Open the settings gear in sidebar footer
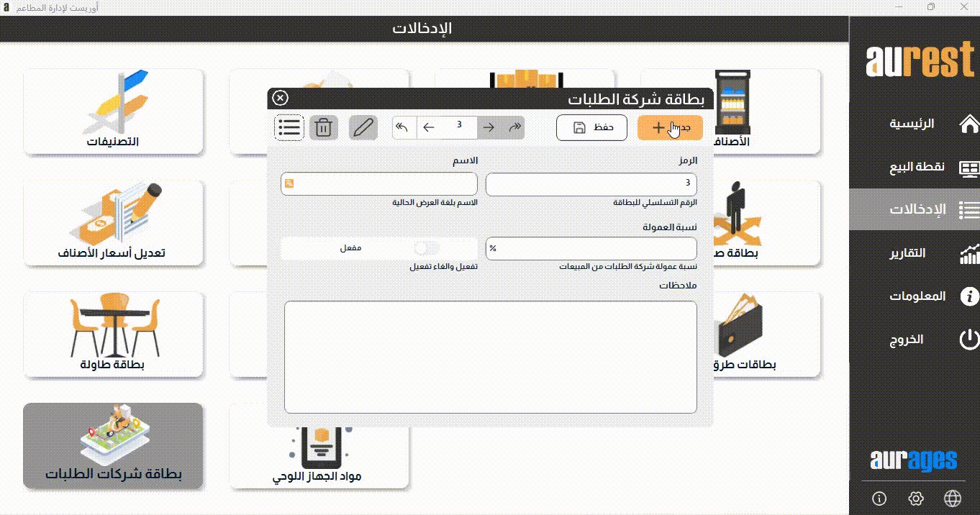 pos(916,498)
